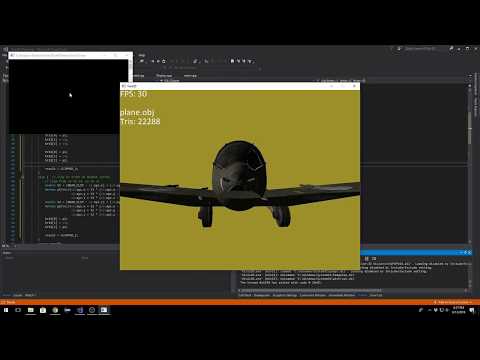Screen dimensions: 480x360
Task: Maximize the airplane render window
Action: 343,86
